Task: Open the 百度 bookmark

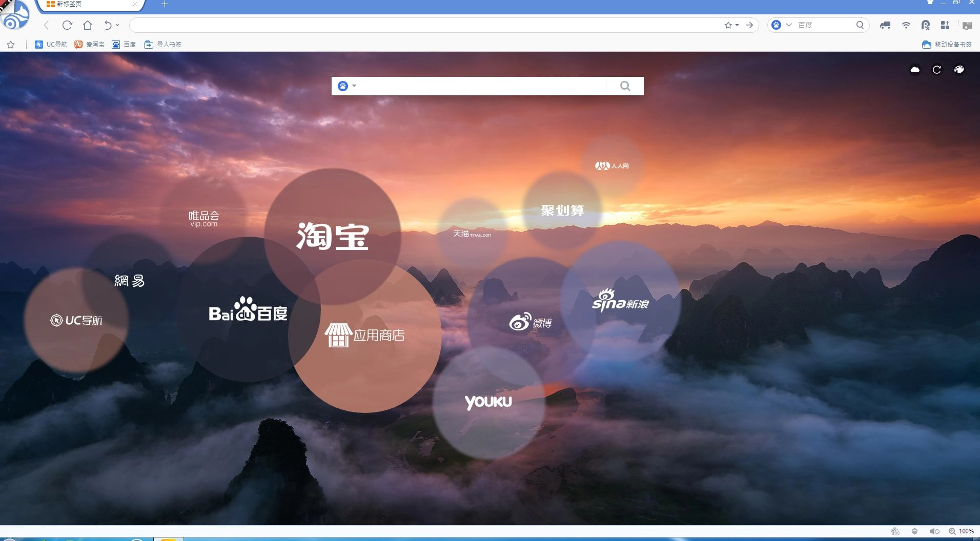Action: pos(124,45)
